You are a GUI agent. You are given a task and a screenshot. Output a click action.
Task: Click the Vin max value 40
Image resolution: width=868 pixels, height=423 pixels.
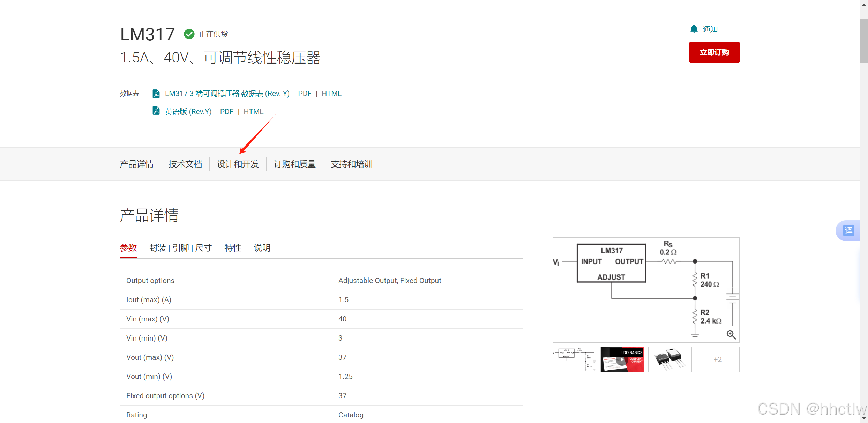[342, 319]
